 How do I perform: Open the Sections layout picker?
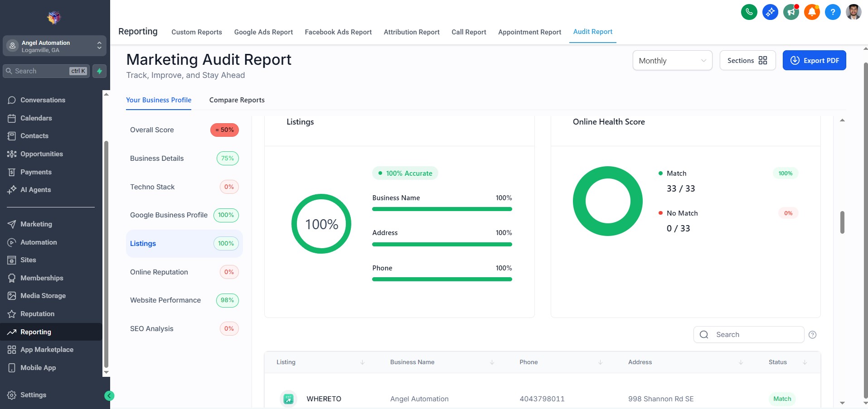747,60
